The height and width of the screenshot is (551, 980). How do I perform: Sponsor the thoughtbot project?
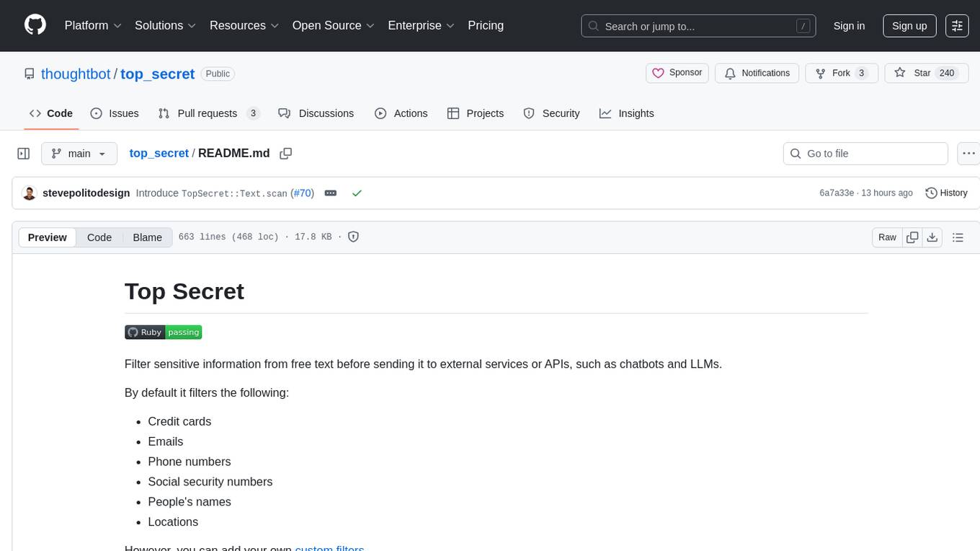pyautogui.click(x=677, y=73)
